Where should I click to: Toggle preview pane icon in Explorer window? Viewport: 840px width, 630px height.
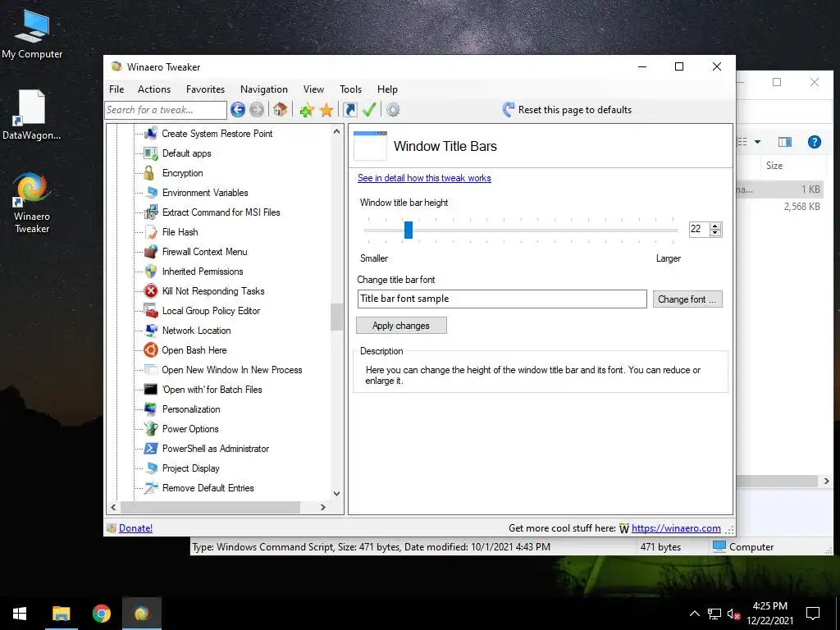[x=785, y=142]
